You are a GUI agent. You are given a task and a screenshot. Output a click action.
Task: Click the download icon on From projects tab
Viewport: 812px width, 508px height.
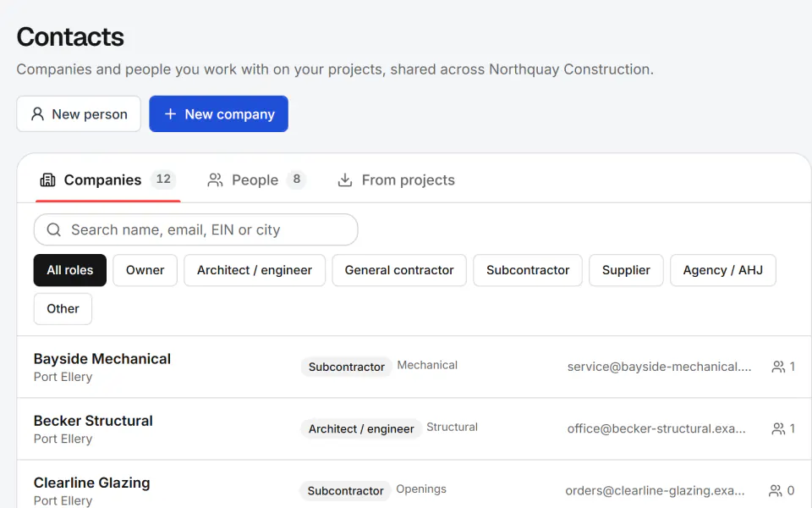[345, 179]
